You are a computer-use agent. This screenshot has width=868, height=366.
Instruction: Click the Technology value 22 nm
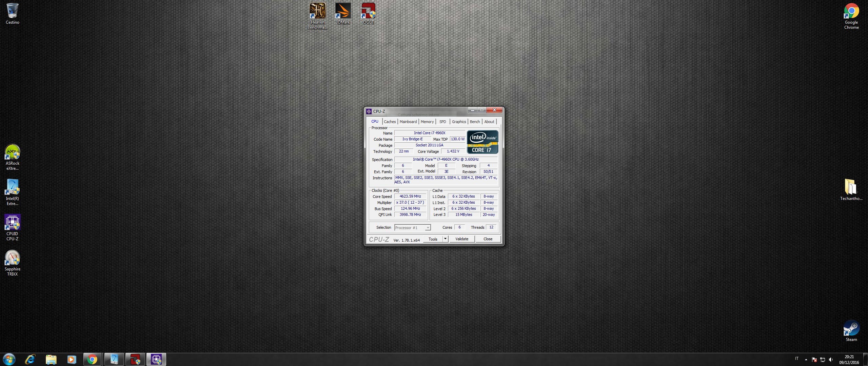pyautogui.click(x=404, y=151)
